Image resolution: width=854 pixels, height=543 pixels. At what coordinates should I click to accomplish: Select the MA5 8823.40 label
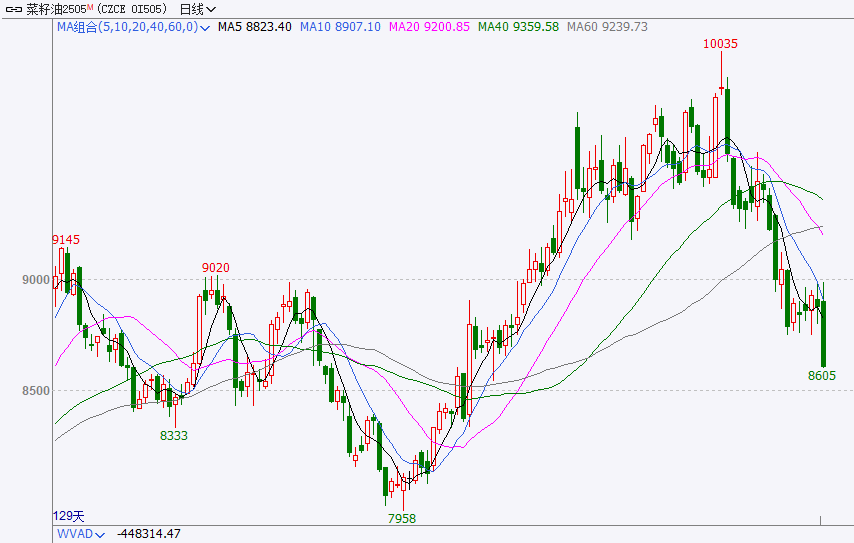(x=254, y=27)
